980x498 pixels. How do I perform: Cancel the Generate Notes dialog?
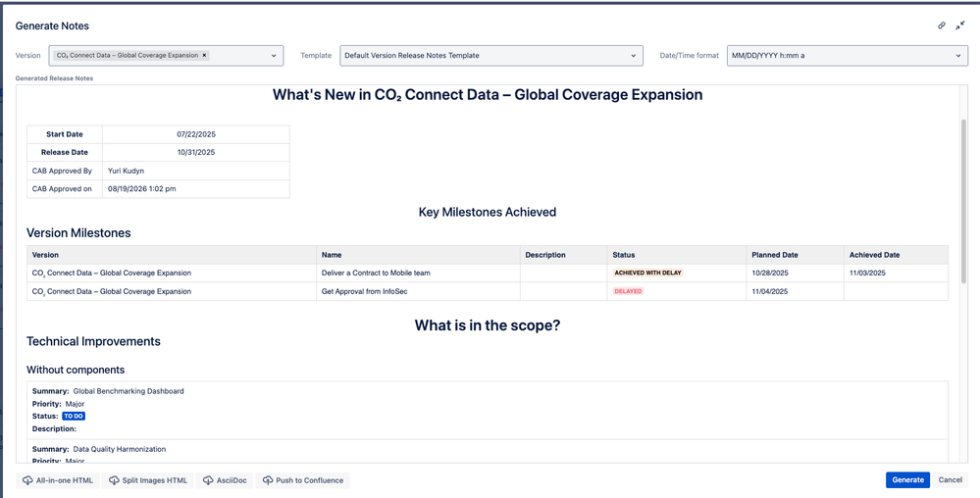950,480
